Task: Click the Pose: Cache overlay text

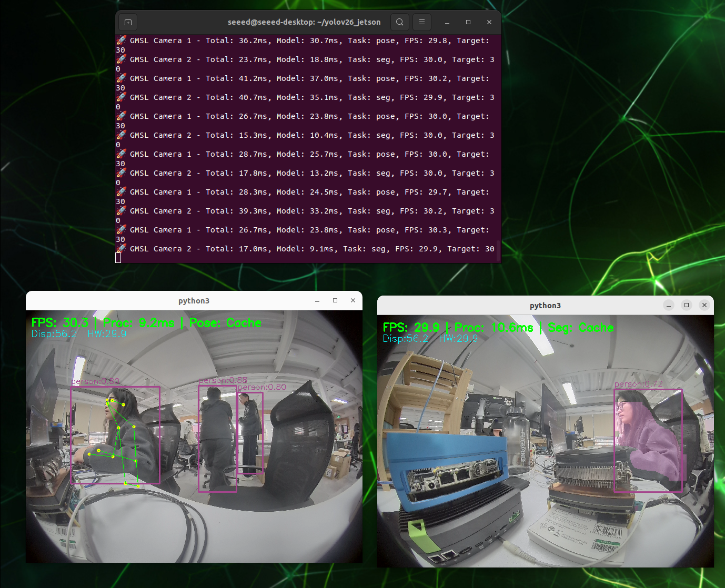Action: click(x=225, y=322)
